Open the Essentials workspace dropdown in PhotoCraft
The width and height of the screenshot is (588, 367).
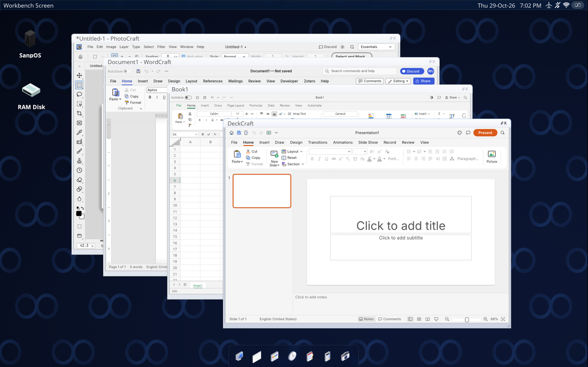376,47
